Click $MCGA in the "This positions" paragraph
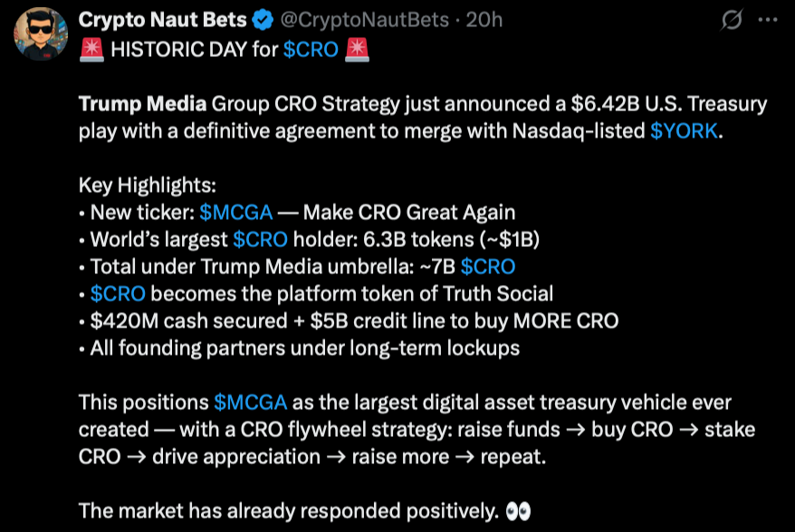795x532 pixels. click(x=251, y=403)
